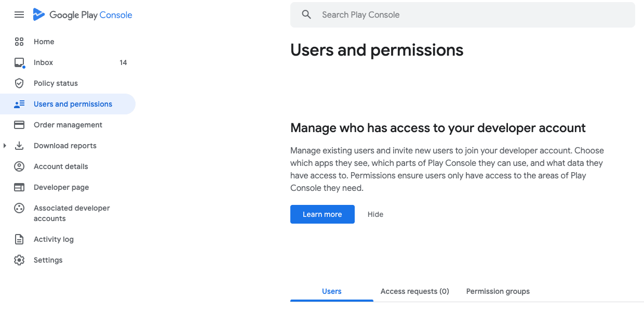Click the Home grid icon
This screenshot has width=644, height=311.
pos(19,42)
